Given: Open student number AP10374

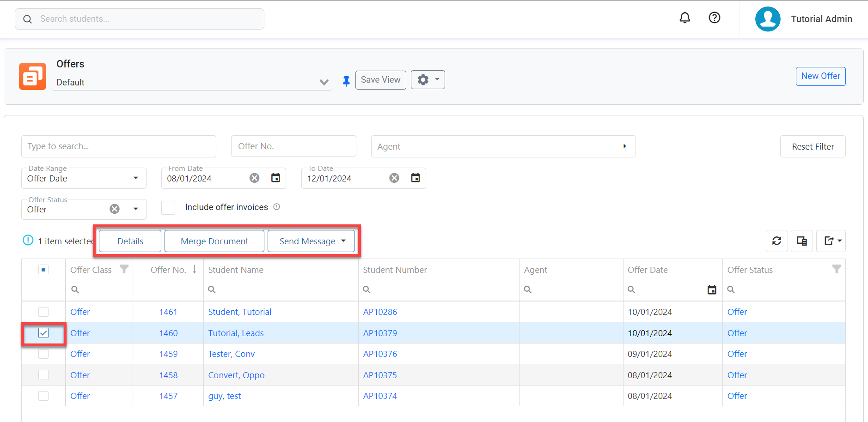Looking at the screenshot, I should [380, 396].
